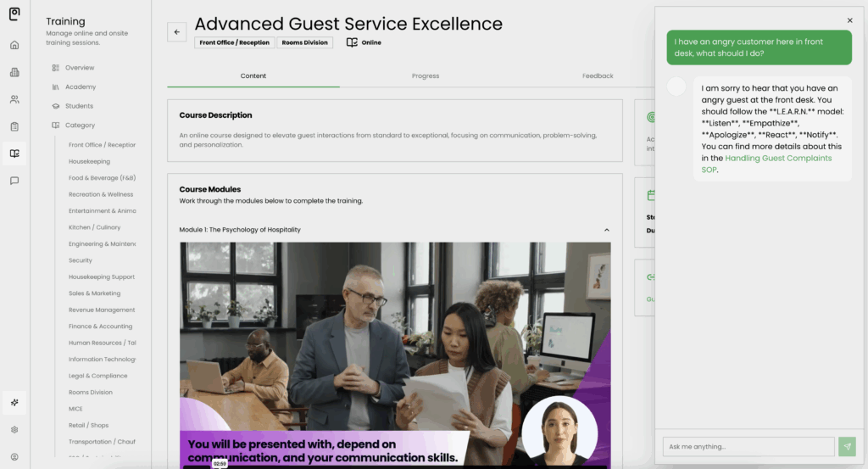Screen dimensions: 868x469
Task: Go back using the arrow button
Action: pos(176,32)
